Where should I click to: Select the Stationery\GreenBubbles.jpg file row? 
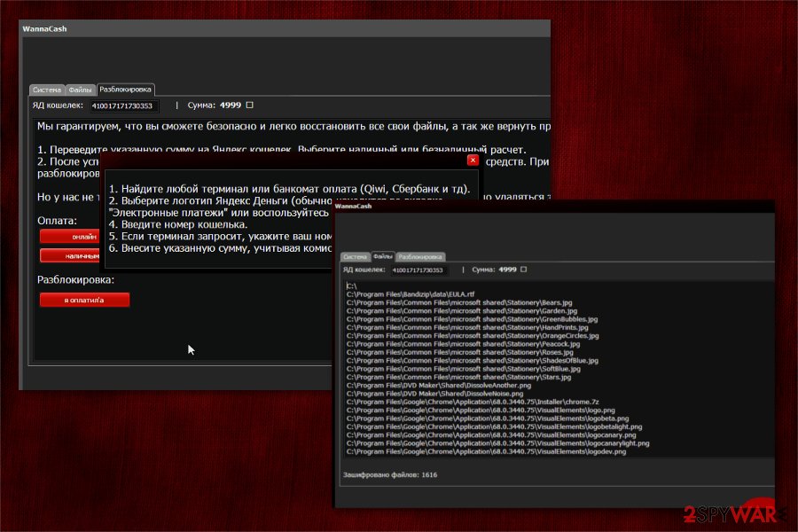pos(472,319)
